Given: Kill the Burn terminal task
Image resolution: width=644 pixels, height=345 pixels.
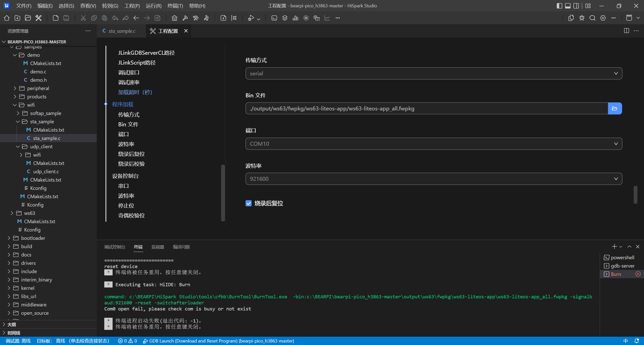Looking at the screenshot, I should [638, 274].
